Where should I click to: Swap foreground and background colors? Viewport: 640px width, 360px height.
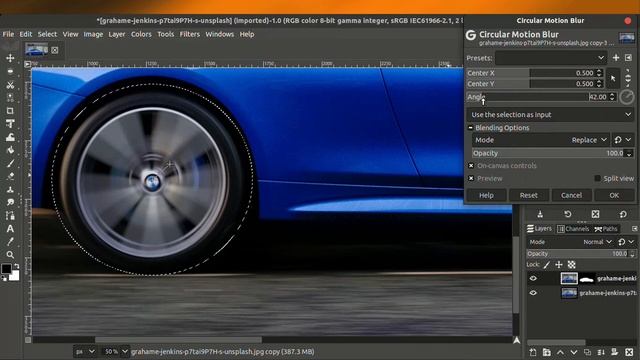16,266
